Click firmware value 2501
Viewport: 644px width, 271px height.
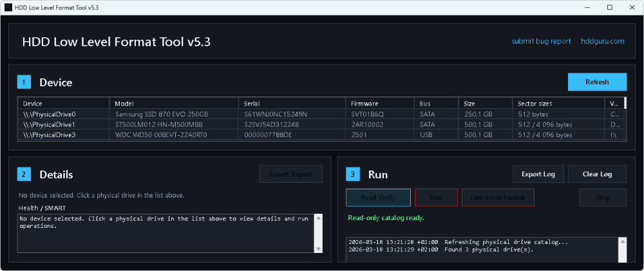pyautogui.click(x=359, y=135)
